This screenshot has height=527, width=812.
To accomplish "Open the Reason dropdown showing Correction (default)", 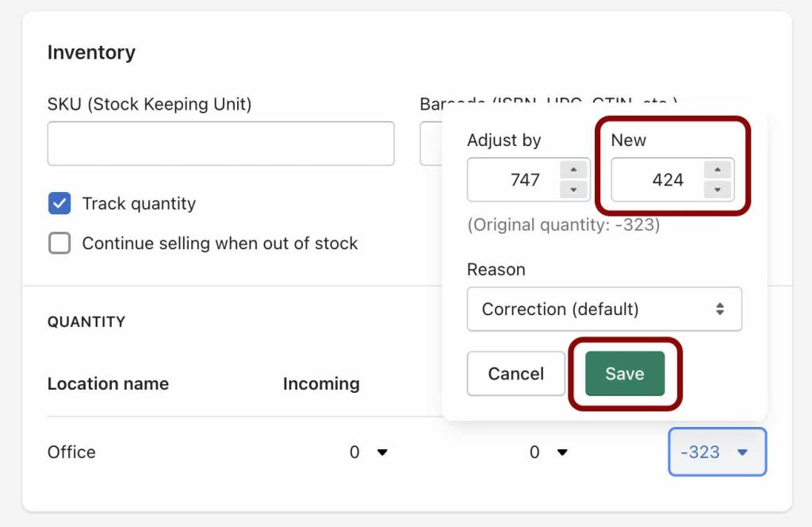I will pos(604,309).
